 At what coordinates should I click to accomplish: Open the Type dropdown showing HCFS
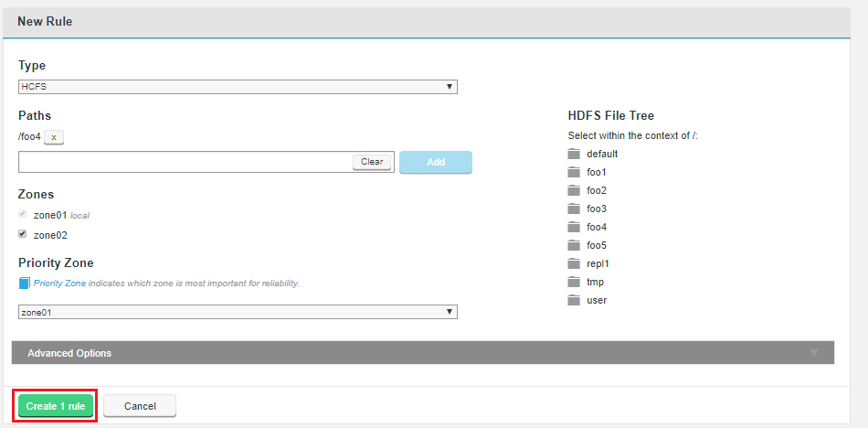click(238, 87)
